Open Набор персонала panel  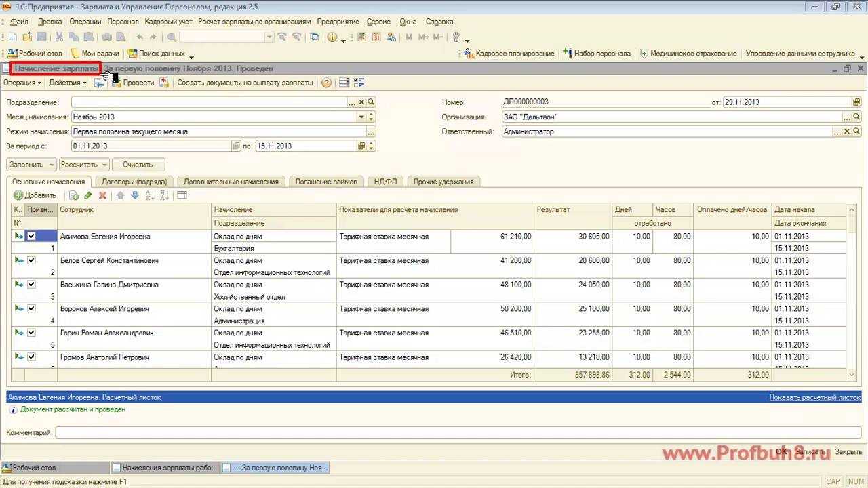click(597, 54)
